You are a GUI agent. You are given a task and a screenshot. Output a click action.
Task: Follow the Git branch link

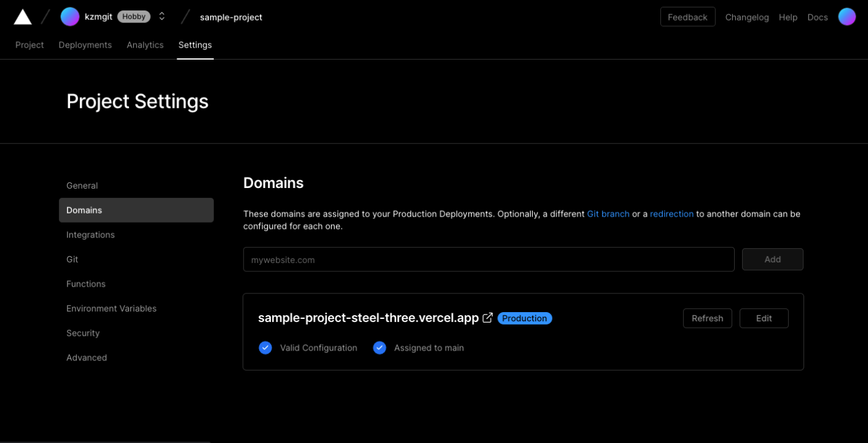(608, 213)
